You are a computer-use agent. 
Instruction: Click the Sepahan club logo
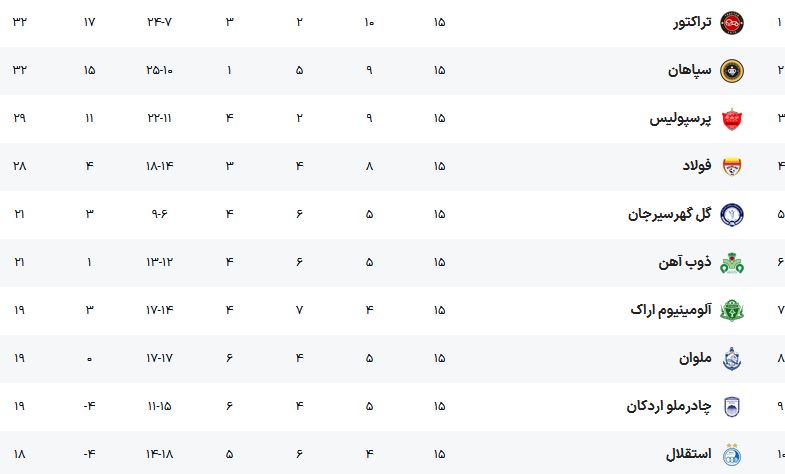731,71
